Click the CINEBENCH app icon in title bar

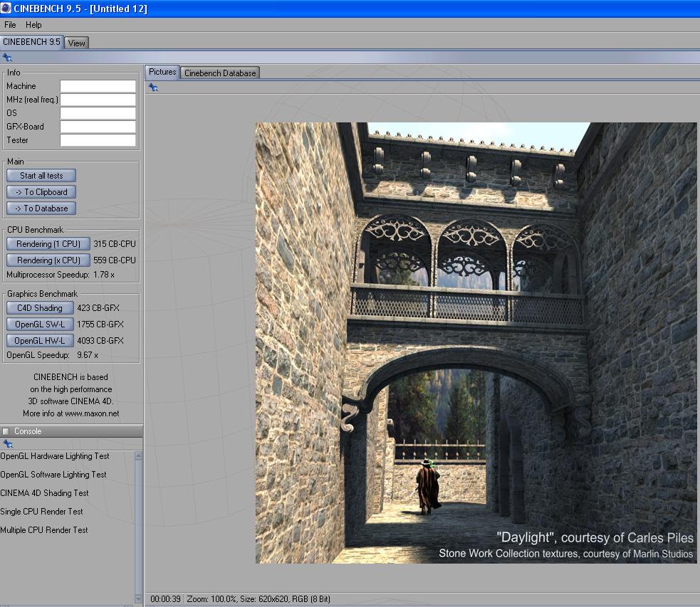point(6,8)
